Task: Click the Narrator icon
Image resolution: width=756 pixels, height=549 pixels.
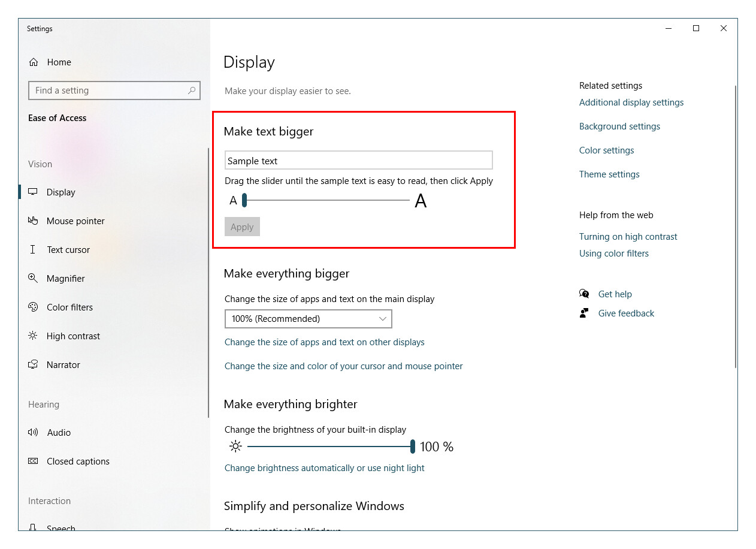Action: pos(33,365)
